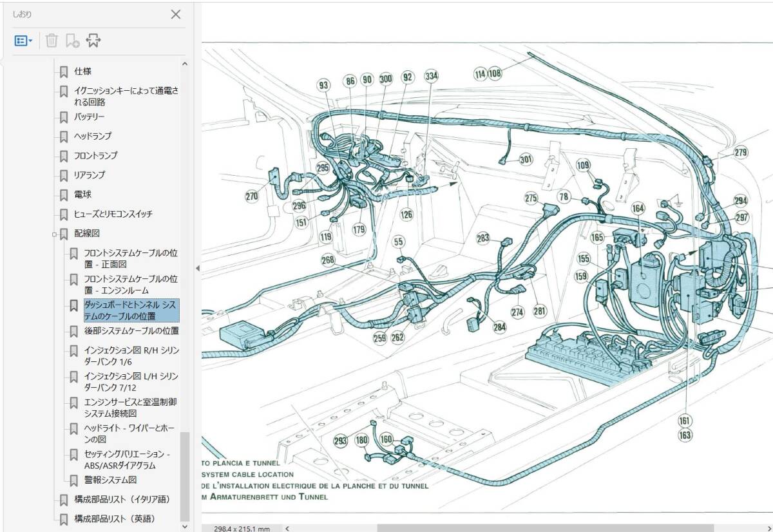Click callout number 275 in the diagram

click(531, 198)
